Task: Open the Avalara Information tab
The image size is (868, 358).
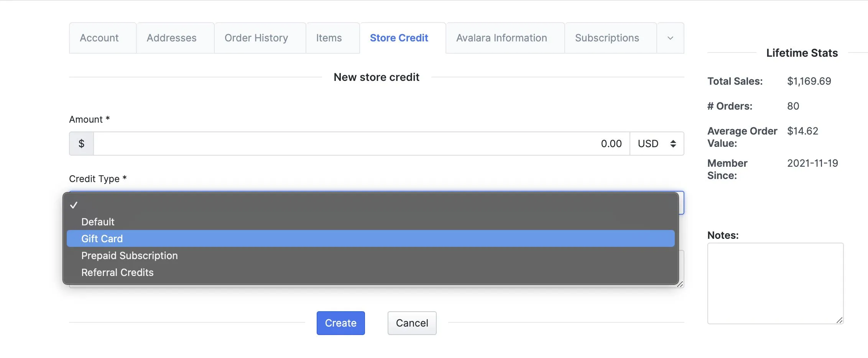Action: (x=505, y=38)
